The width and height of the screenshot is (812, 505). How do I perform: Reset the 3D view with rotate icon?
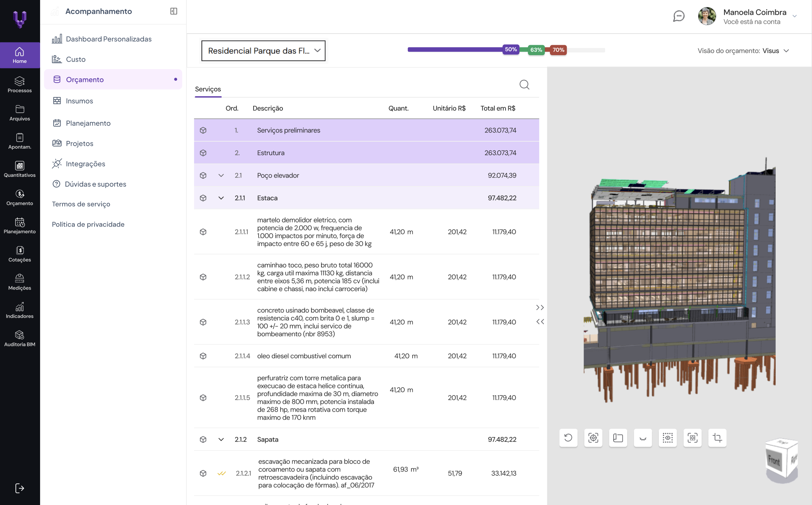point(568,438)
